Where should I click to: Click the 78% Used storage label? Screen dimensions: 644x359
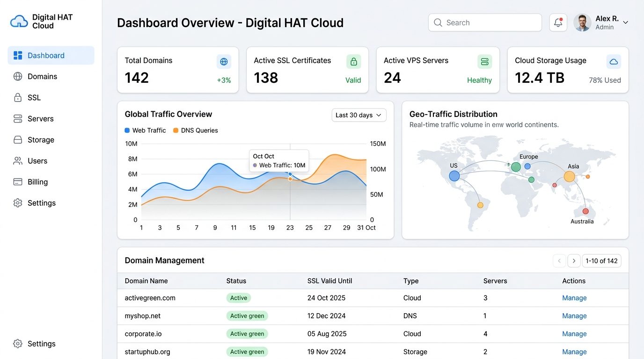coord(605,80)
